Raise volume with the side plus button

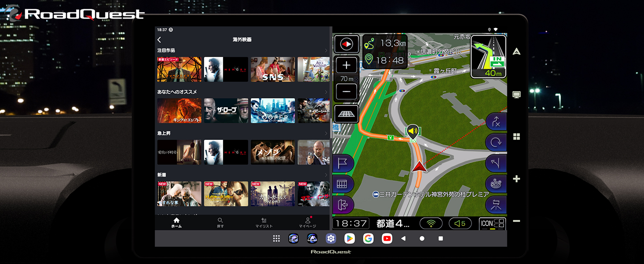pyautogui.click(x=517, y=179)
